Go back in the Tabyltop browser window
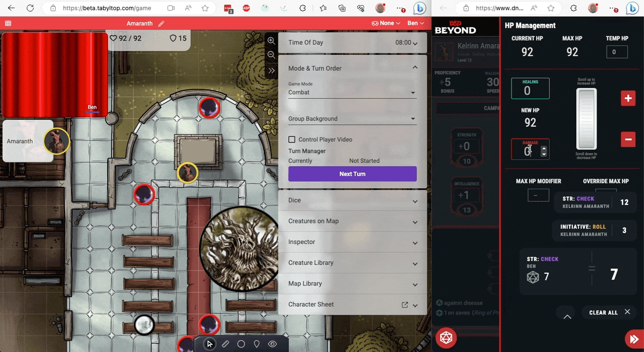The image size is (644, 352). [11, 8]
